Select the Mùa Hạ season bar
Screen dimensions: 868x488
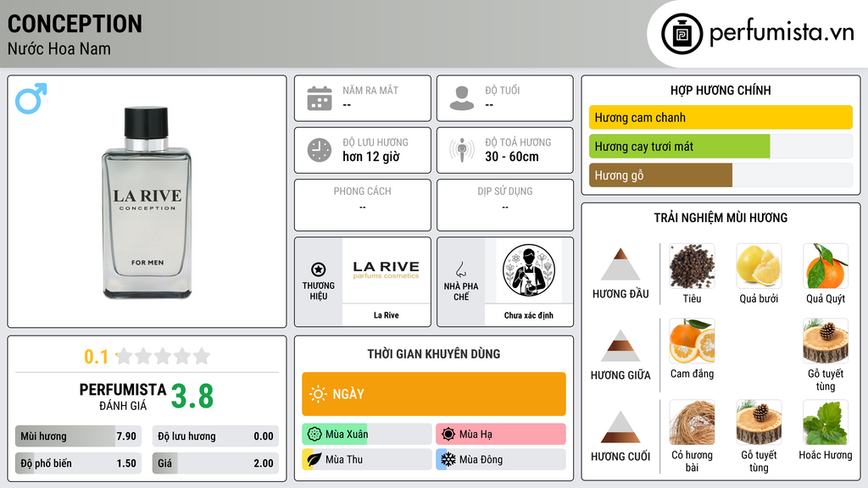click(500, 434)
